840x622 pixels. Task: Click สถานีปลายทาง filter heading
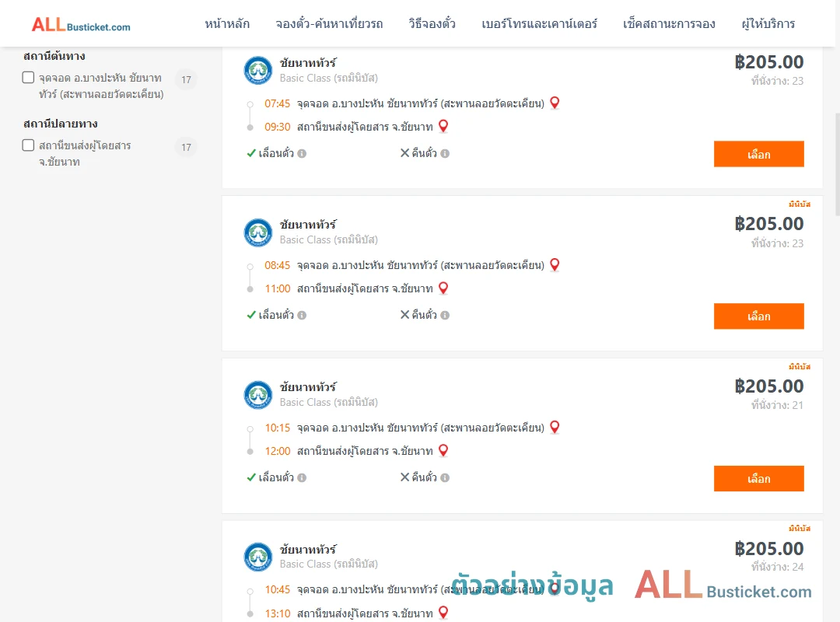click(61, 124)
